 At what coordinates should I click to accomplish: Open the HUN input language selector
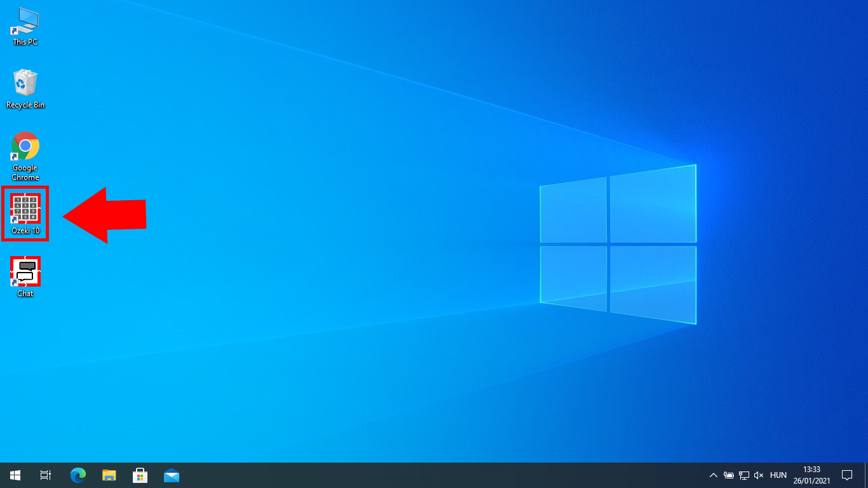pos(778,475)
